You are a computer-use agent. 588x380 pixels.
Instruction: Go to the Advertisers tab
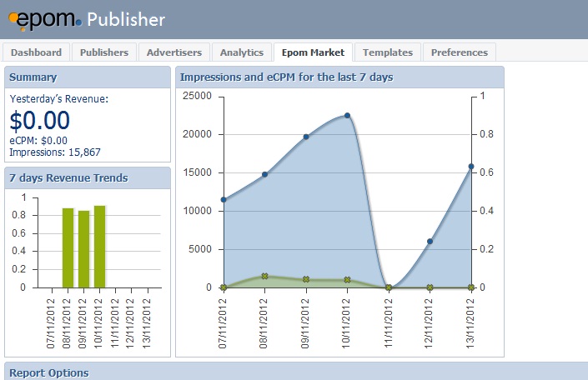(174, 52)
